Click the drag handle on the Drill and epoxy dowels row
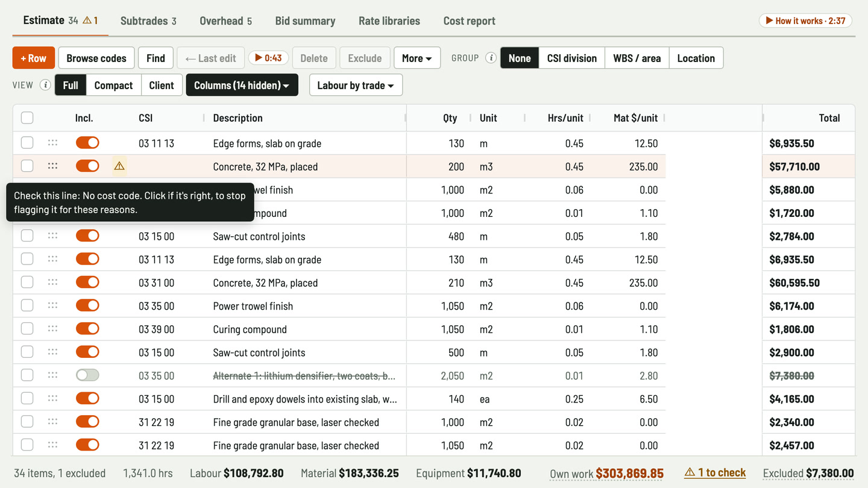868x488 pixels. click(x=52, y=399)
